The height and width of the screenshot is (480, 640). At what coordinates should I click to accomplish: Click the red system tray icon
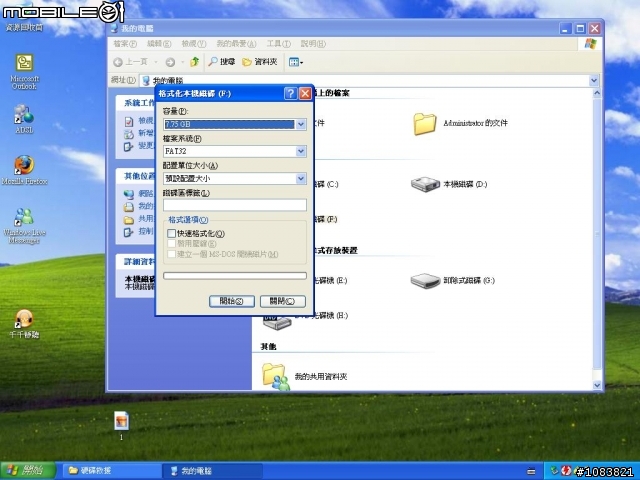coord(566,471)
